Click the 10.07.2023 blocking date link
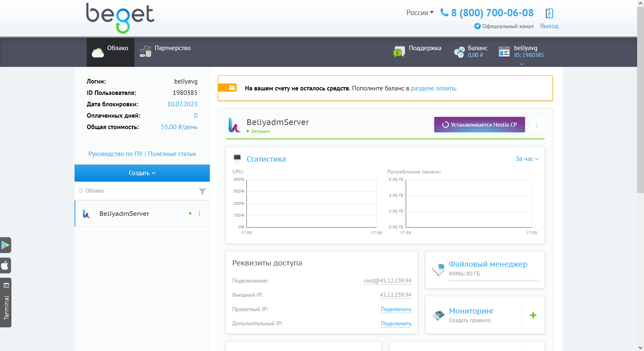The height and width of the screenshot is (351, 644). (182, 104)
